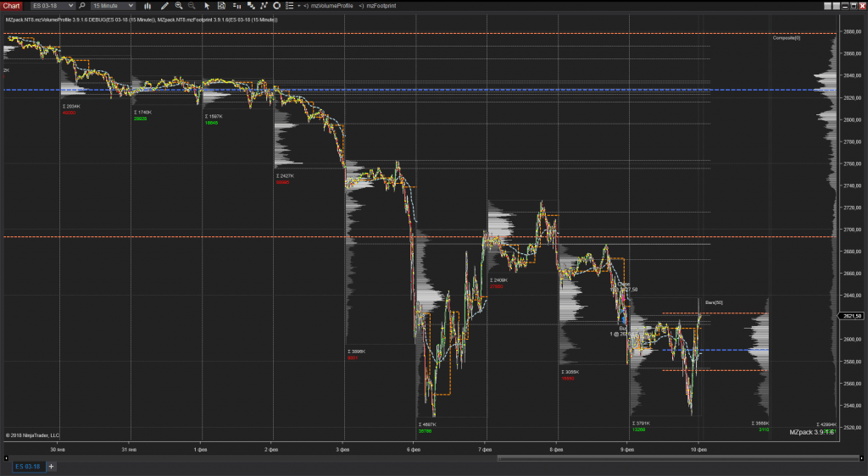Click the red Chart menu button
The width and height of the screenshot is (868, 476).
click(11, 6)
